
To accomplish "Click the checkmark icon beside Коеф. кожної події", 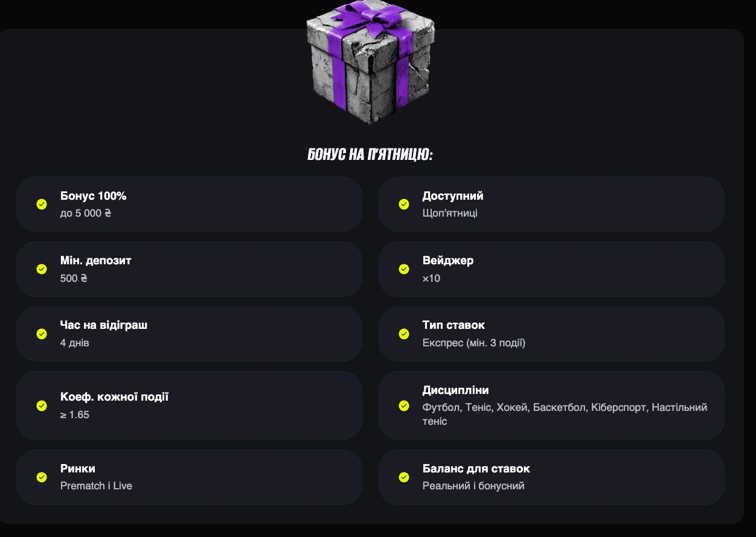I will coord(42,405).
